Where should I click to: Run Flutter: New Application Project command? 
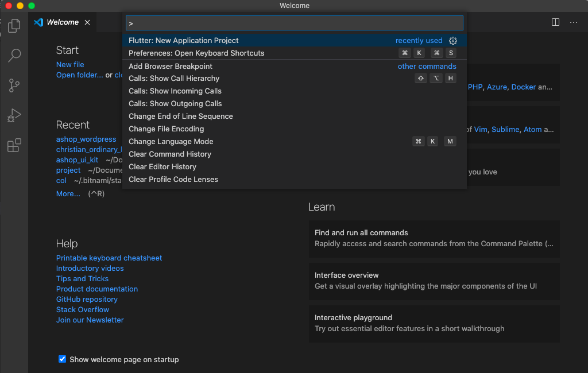click(295, 41)
